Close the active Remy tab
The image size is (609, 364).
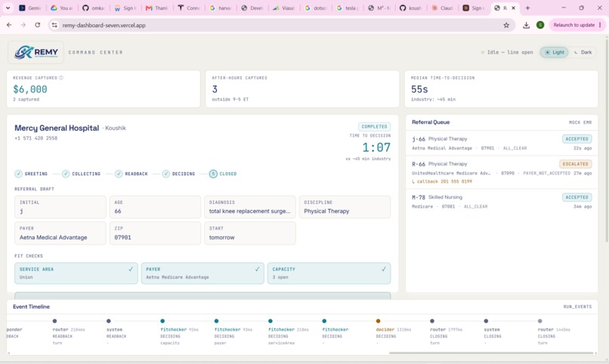click(x=514, y=8)
